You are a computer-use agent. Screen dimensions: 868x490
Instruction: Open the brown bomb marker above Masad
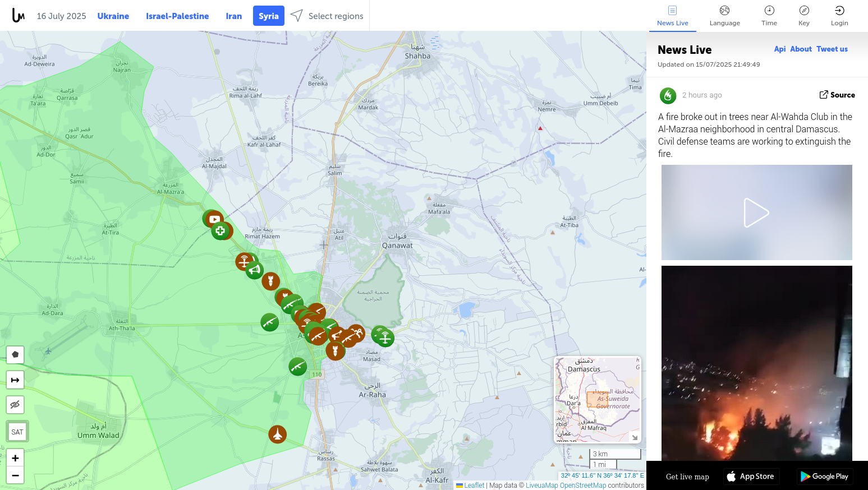(335, 351)
